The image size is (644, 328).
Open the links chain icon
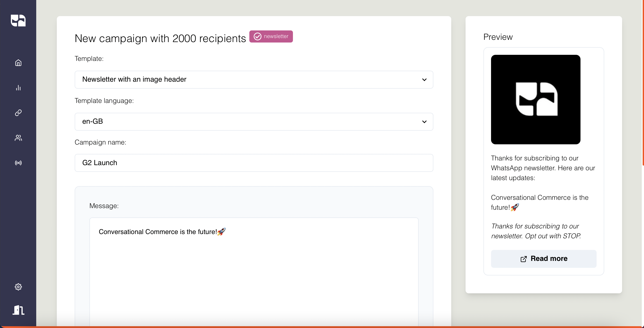point(18,113)
